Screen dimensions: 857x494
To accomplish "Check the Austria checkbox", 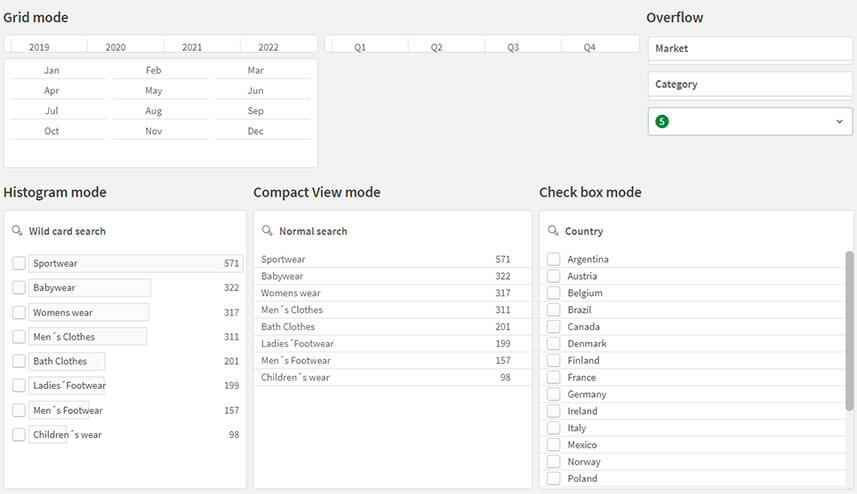I will (554, 276).
